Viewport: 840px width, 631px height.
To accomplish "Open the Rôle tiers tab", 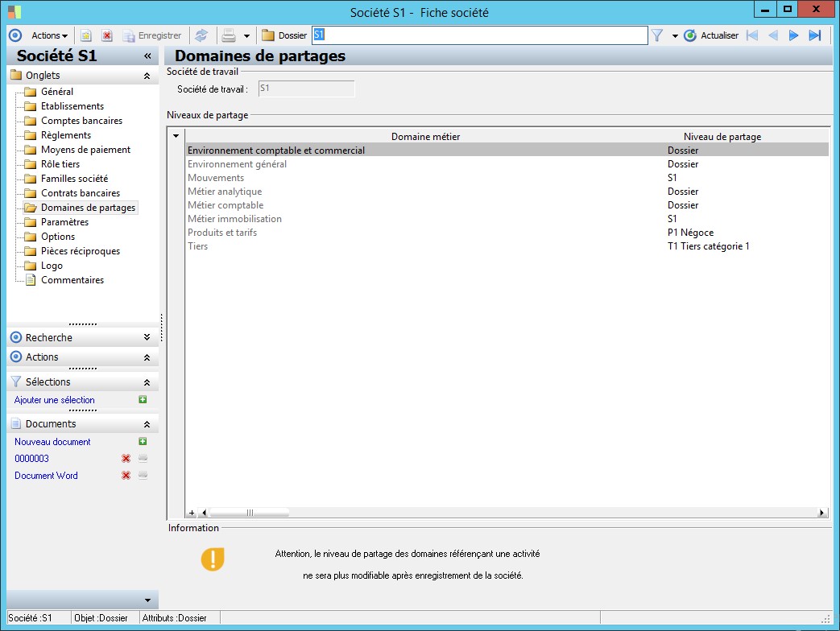I will [60, 163].
